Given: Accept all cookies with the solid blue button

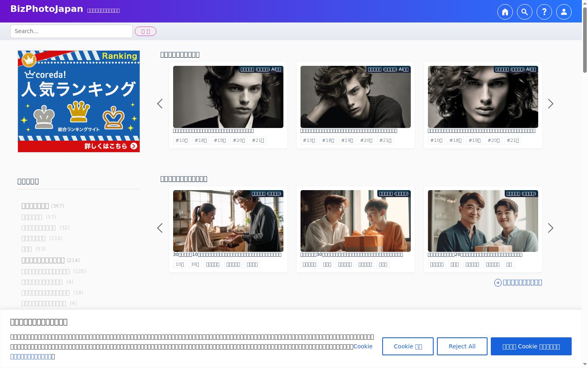Looking at the screenshot, I should coord(531,346).
